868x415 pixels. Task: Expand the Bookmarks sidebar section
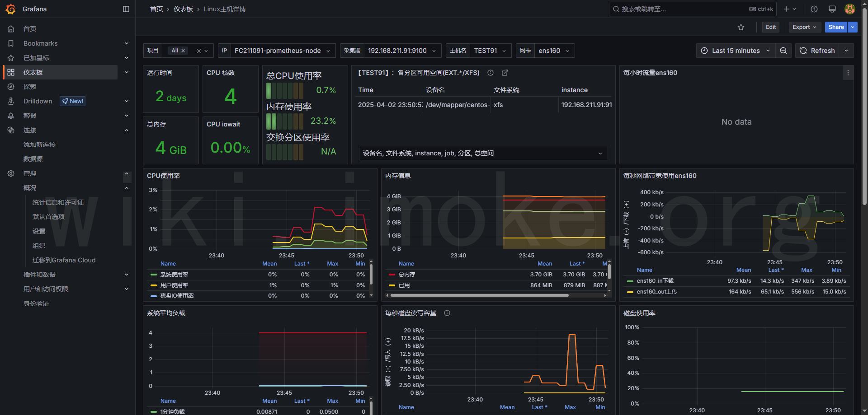(127, 43)
